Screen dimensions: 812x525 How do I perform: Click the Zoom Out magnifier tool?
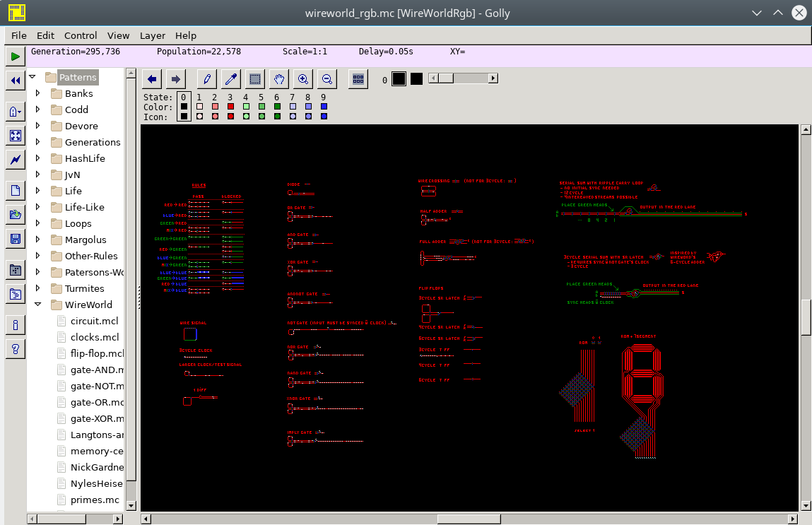click(326, 79)
